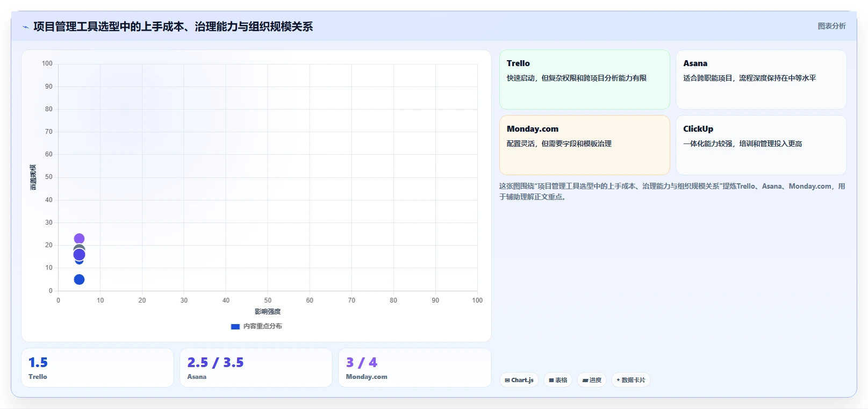This screenshot has height=409, width=868.
Task: Toggle the 内容重点分布 legend swatch
Action: 235,326
